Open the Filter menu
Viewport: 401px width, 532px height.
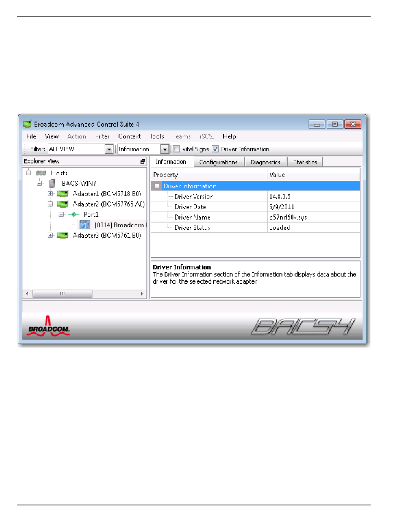click(x=102, y=136)
